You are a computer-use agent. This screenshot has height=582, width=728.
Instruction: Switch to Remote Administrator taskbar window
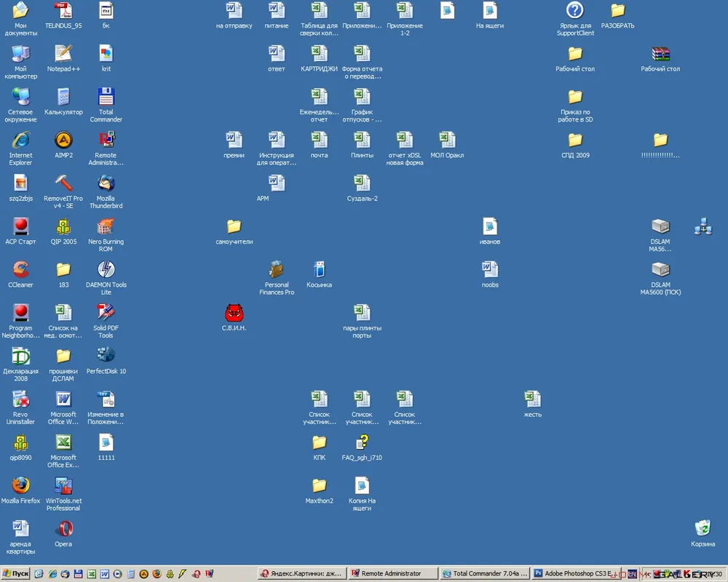pyautogui.click(x=393, y=574)
